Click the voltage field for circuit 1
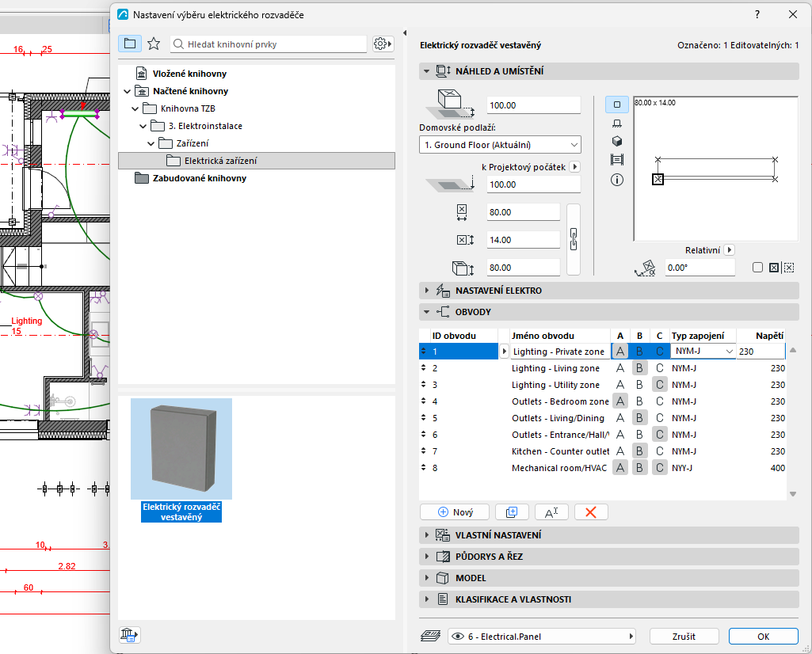Image resolution: width=812 pixels, height=654 pixels. pos(761,352)
